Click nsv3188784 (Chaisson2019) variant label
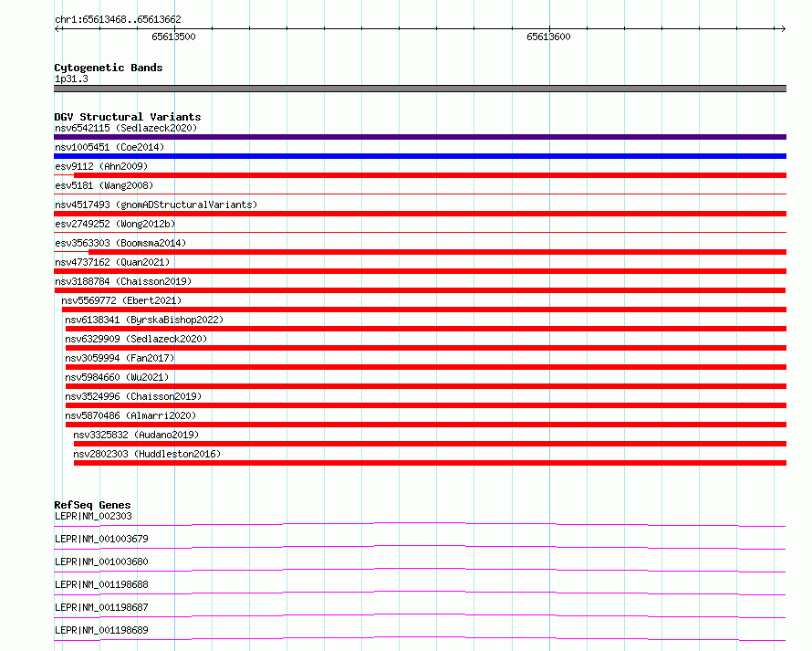Screen dimensions: 812x651 (123, 281)
